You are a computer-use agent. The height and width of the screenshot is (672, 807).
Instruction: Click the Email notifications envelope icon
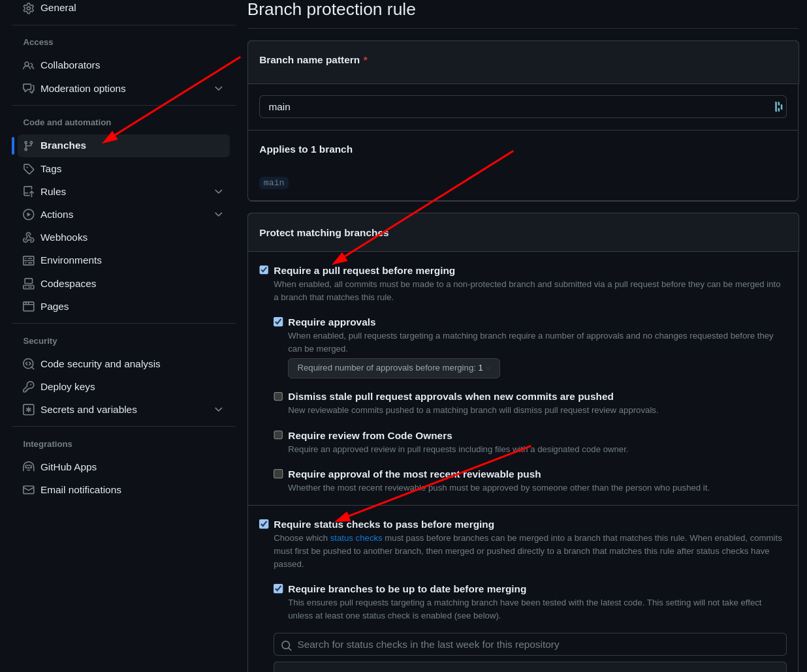[29, 490]
